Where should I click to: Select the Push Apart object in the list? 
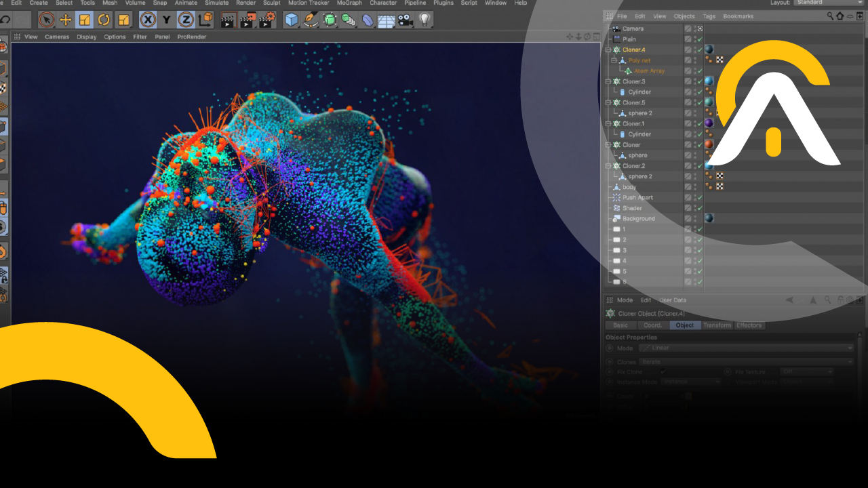637,197
